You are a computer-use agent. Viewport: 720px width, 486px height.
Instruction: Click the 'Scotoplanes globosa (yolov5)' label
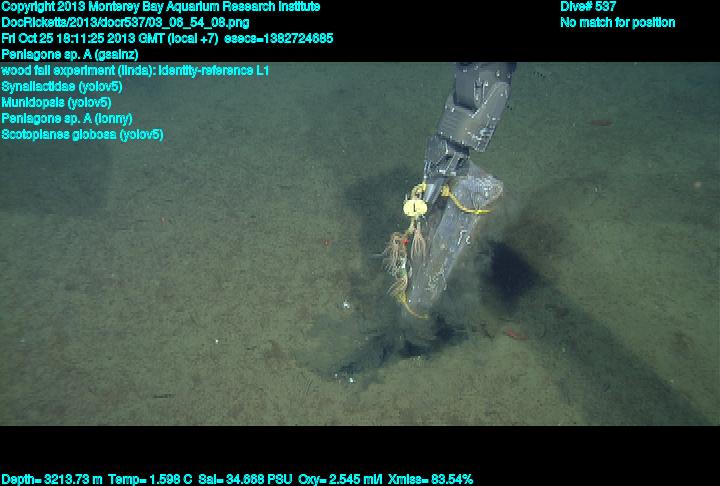[82, 135]
